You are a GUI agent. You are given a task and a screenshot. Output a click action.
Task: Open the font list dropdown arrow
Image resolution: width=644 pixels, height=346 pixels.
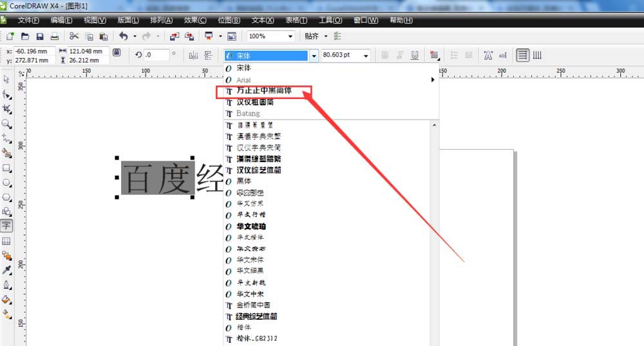pyautogui.click(x=314, y=56)
